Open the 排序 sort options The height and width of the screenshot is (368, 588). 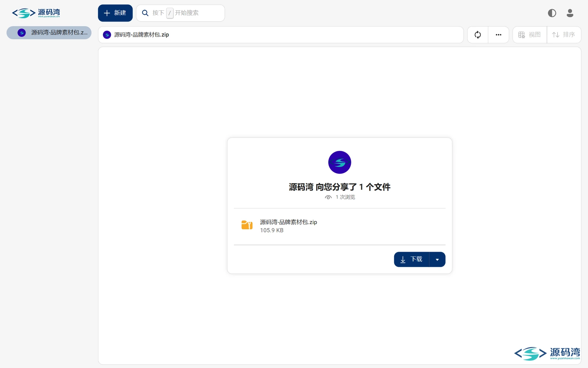click(x=564, y=35)
